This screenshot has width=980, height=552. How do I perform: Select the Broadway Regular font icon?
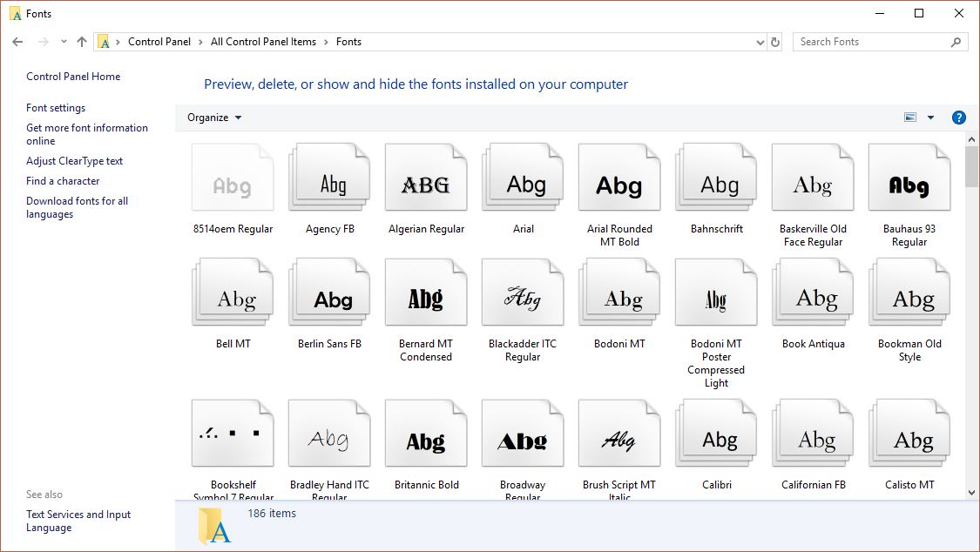tap(523, 434)
